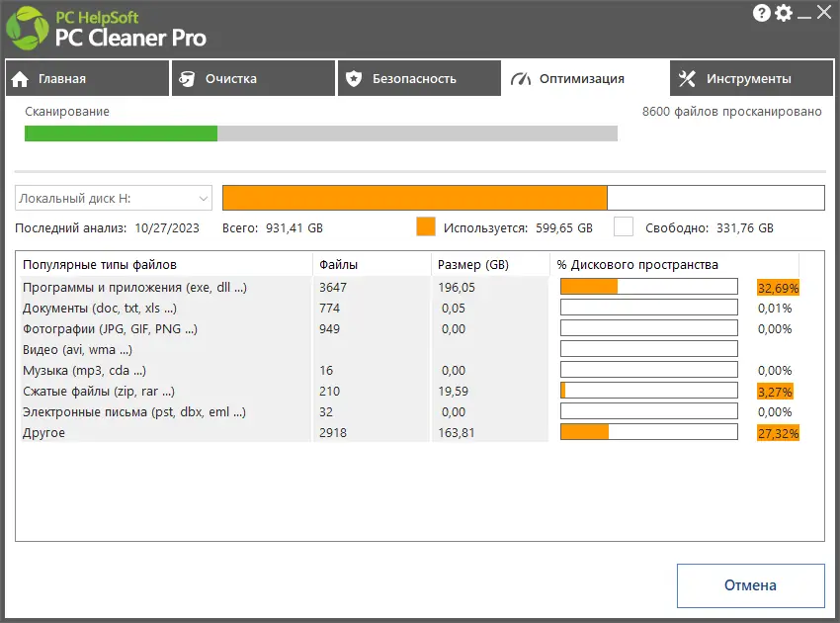The image size is (840, 623).
Task: Click the Программы и приложения usage bar
Action: (x=648, y=287)
